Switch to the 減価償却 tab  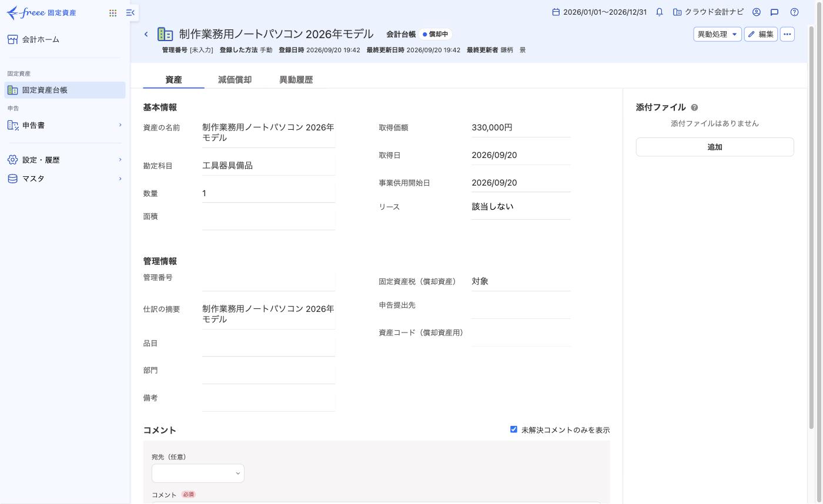pyautogui.click(x=235, y=80)
